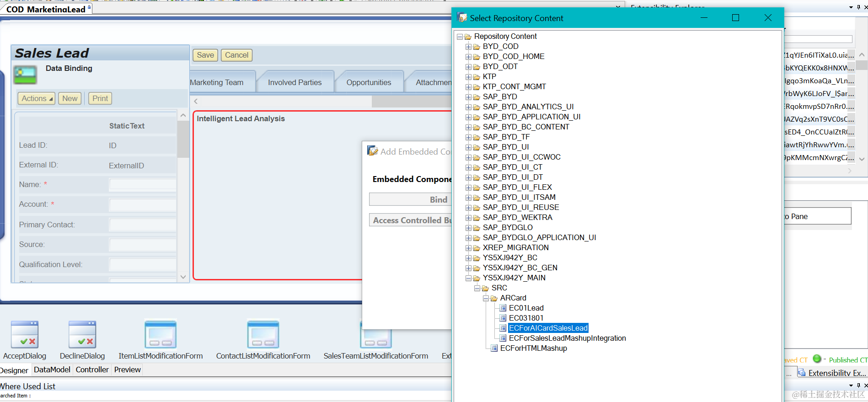Select ECForAICardSalesLead in the tree
This screenshot has height=402, width=868.
[x=548, y=328]
